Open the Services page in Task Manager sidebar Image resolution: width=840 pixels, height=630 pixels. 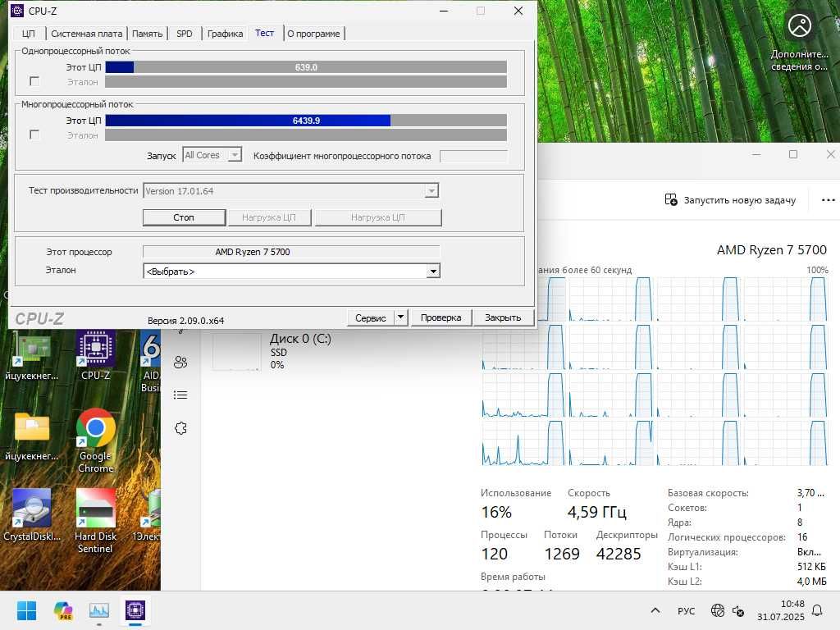[180, 428]
